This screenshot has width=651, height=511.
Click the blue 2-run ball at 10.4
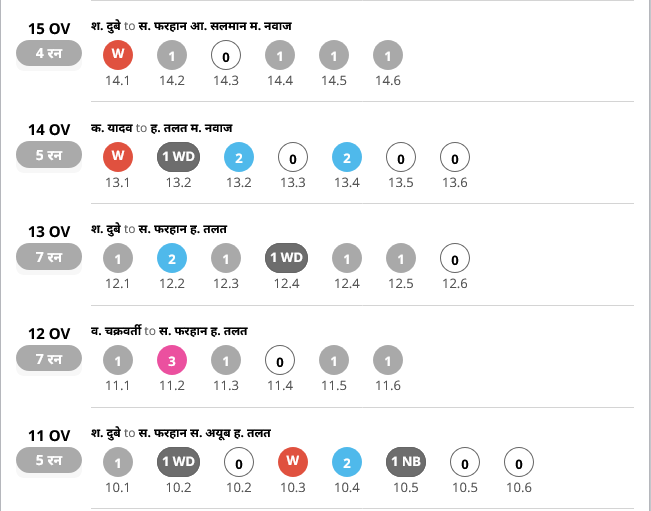pos(346,463)
